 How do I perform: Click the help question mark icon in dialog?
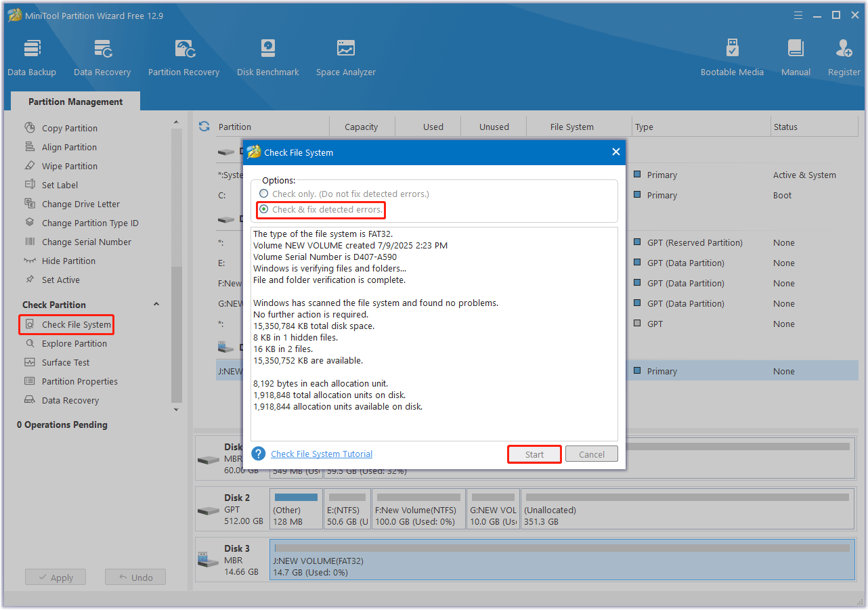(258, 454)
